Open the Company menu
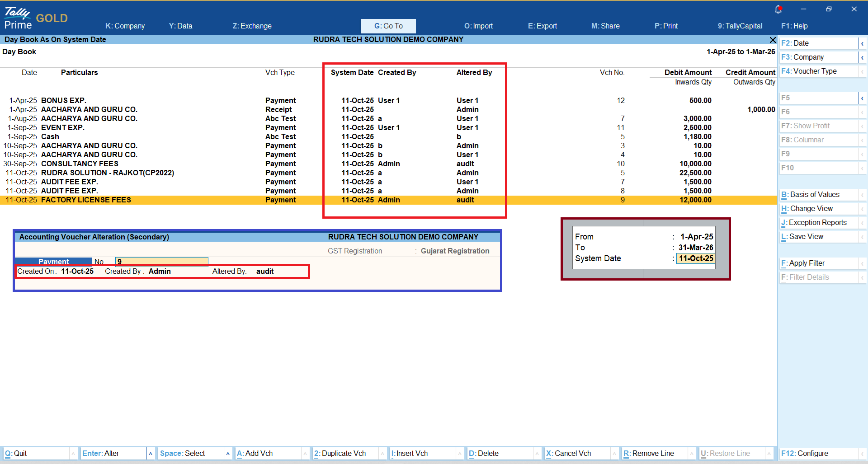Screen dimensions: 868x464 point(125,26)
